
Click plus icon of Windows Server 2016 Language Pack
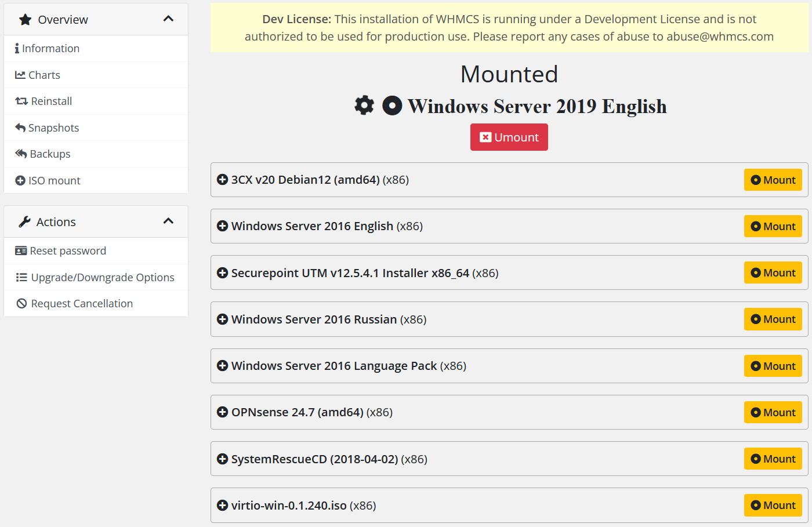[x=222, y=365]
